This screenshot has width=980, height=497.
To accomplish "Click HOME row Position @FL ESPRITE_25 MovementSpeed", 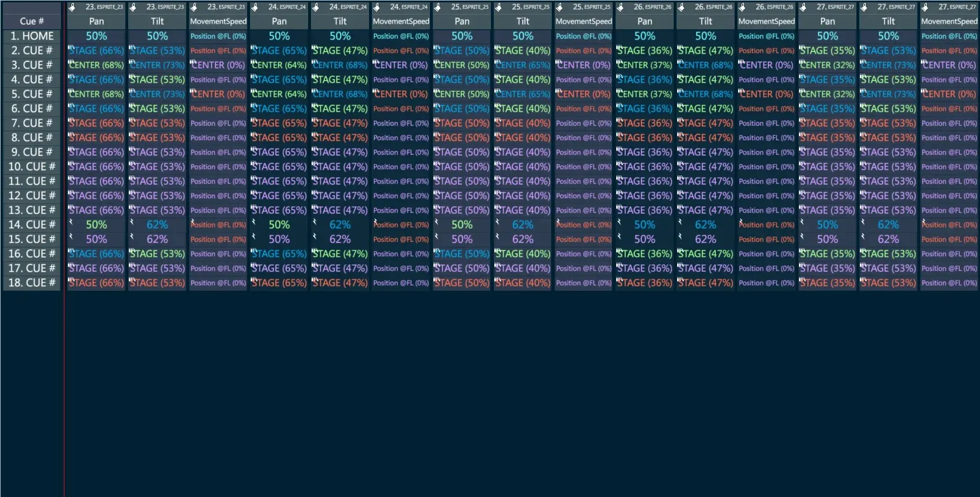I will point(584,36).
